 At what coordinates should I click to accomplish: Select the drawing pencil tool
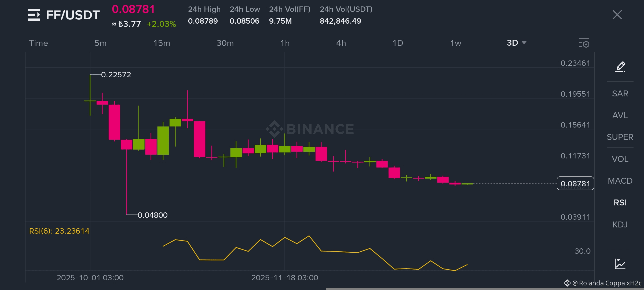pos(620,66)
